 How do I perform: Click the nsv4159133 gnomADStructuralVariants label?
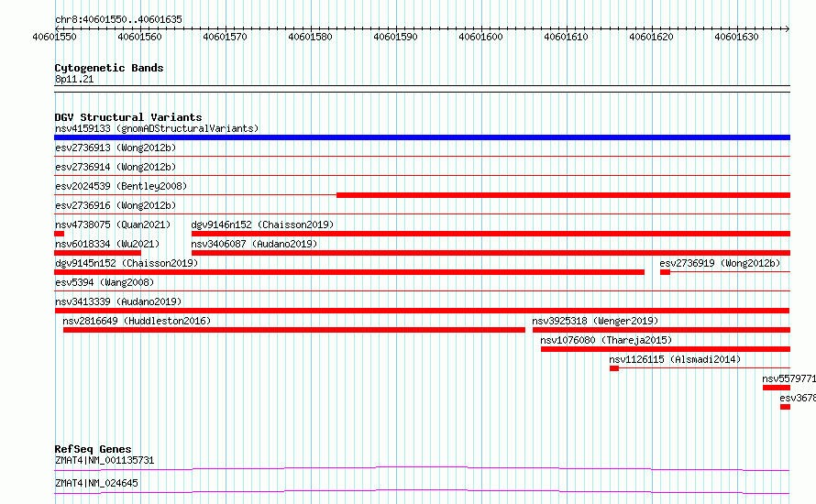(x=157, y=128)
